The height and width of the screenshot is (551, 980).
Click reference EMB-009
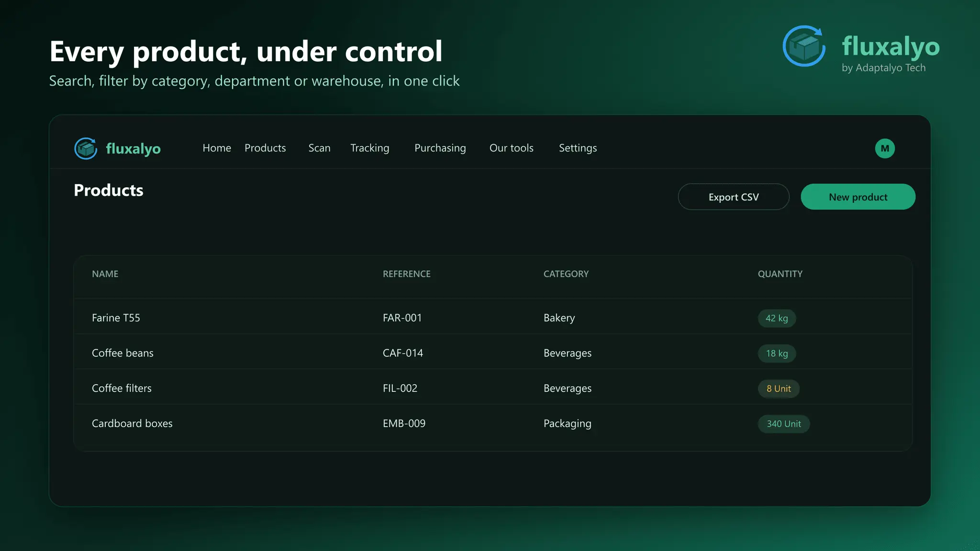coord(404,423)
